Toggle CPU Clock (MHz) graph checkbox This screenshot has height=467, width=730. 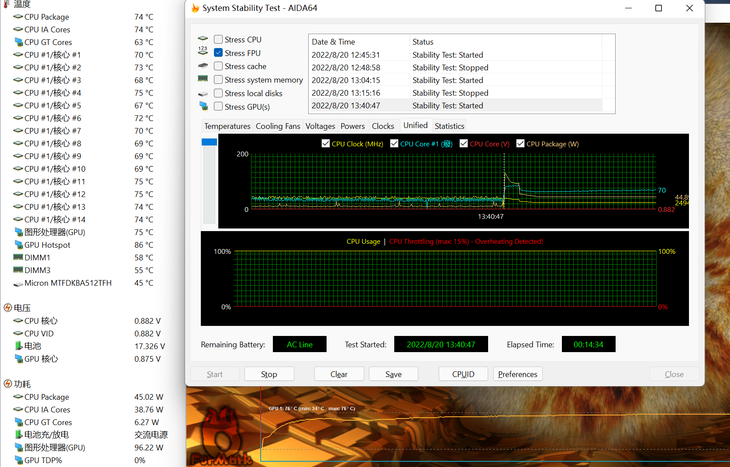[x=325, y=143]
